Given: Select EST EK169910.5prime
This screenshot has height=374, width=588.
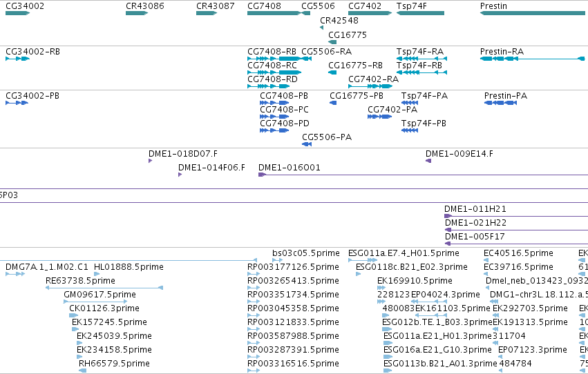Looking at the screenshot, I should coord(381,288).
